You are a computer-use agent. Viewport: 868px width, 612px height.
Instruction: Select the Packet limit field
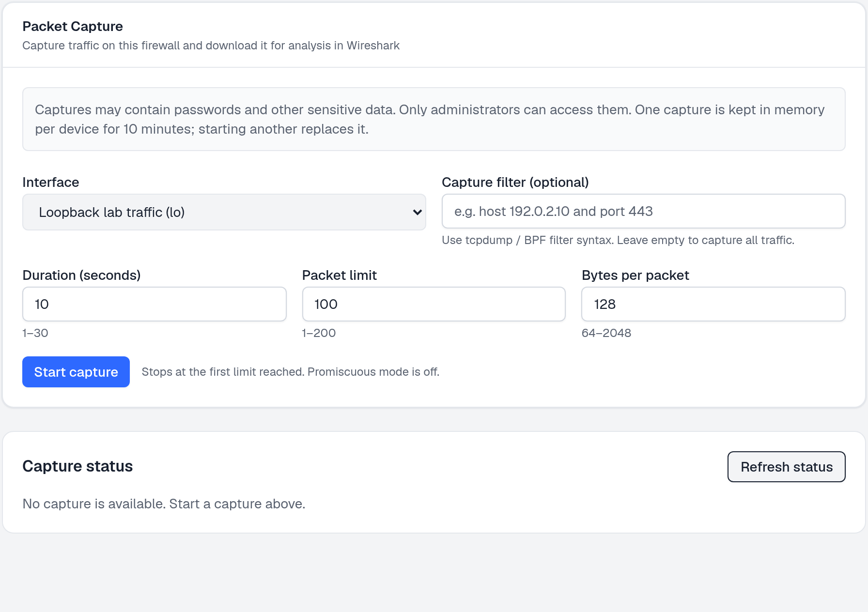tap(434, 304)
